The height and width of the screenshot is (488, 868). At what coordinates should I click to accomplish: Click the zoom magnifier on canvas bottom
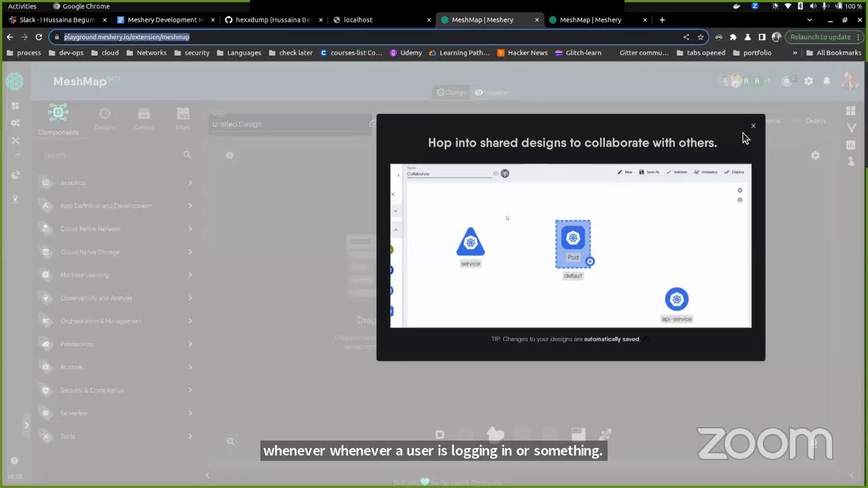(x=231, y=441)
